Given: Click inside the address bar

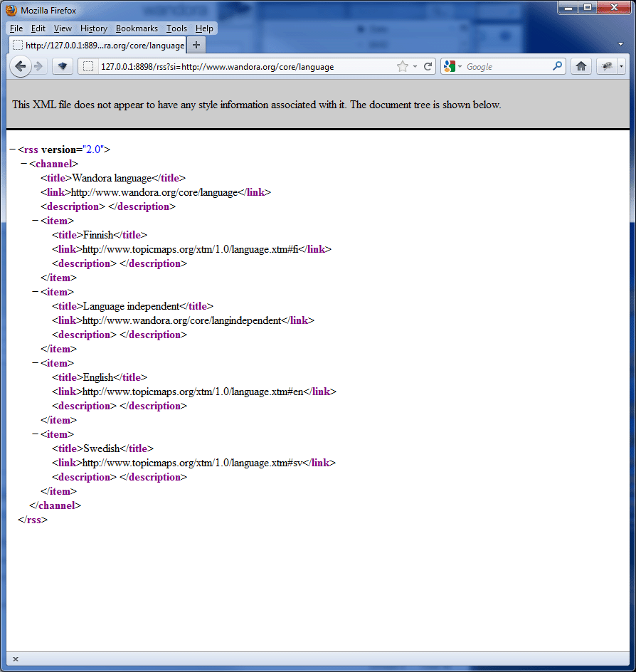Looking at the screenshot, I should pos(249,66).
